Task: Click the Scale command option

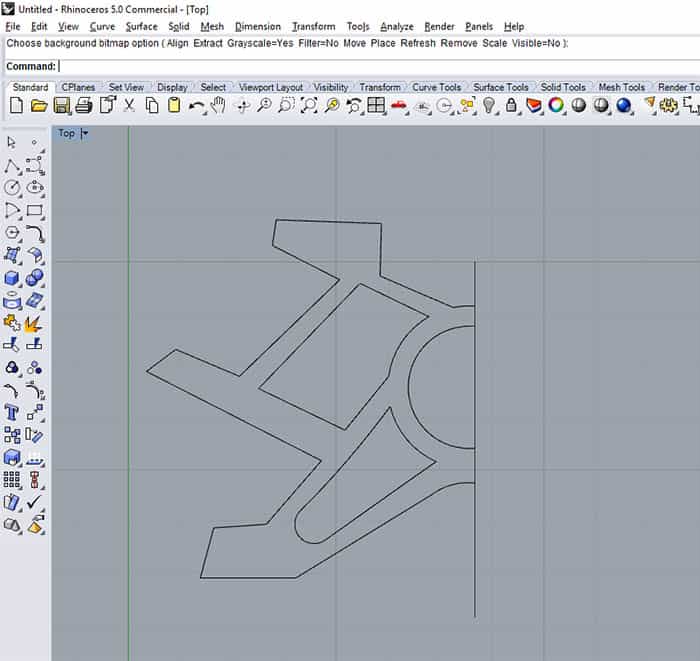Action: pos(495,43)
